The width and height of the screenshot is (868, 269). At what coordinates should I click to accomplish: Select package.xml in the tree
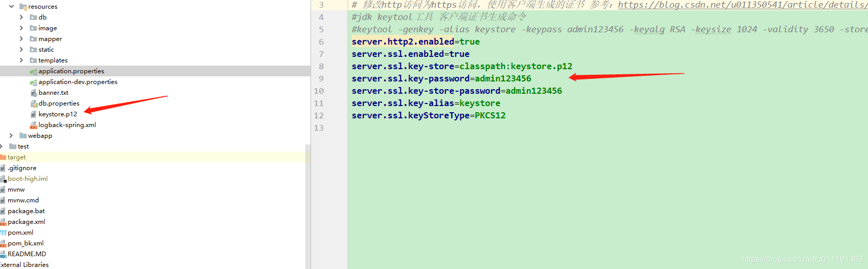(26, 222)
